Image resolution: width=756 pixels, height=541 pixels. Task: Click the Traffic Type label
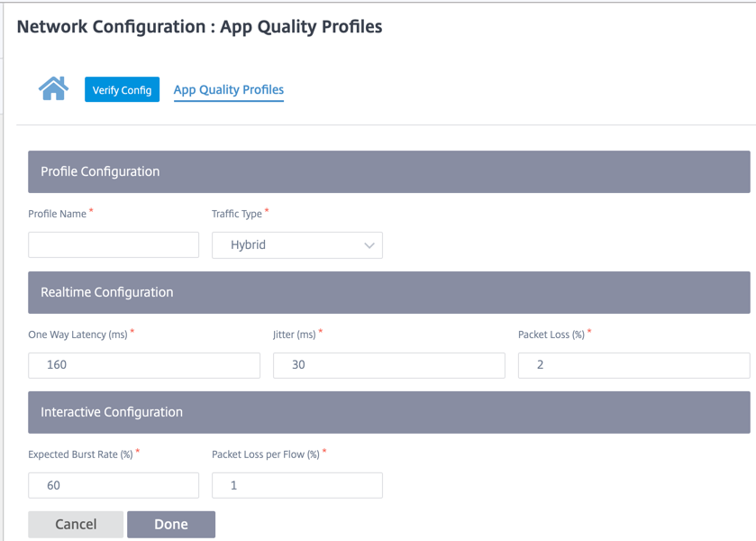[237, 214]
